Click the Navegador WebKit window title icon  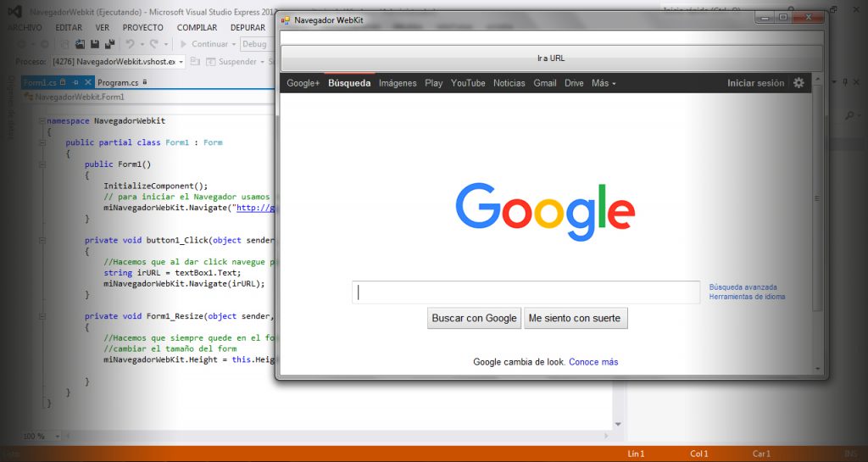286,20
